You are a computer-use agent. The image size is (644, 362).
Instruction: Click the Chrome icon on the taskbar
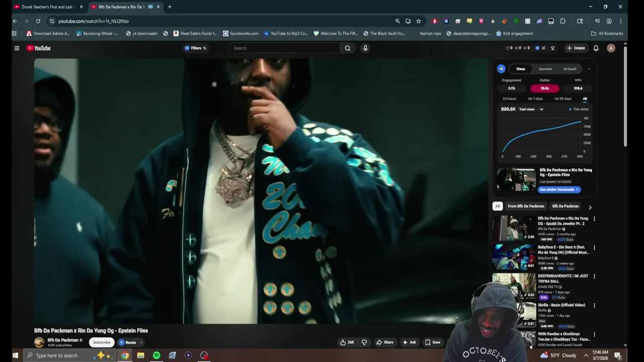point(125,355)
